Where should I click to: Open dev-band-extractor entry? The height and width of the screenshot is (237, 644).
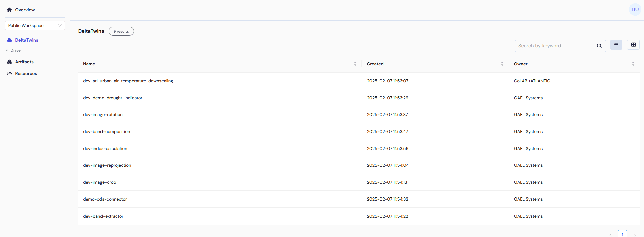click(103, 216)
